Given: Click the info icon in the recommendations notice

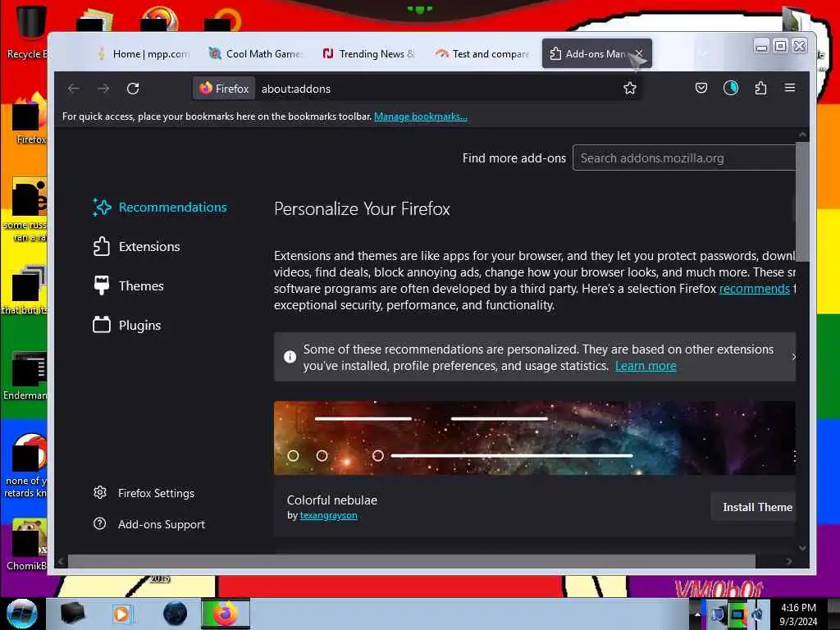Looking at the screenshot, I should click(x=290, y=357).
